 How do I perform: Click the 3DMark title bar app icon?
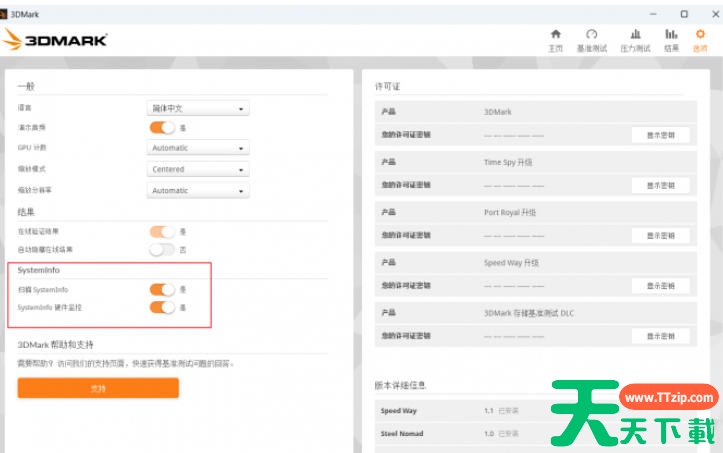3,14
